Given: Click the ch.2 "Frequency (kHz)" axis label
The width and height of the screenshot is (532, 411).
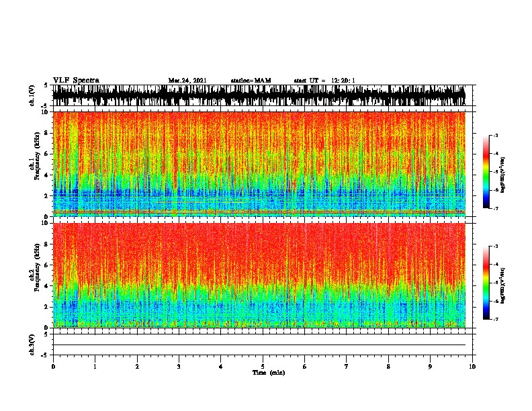Looking at the screenshot, I should [x=37, y=267].
